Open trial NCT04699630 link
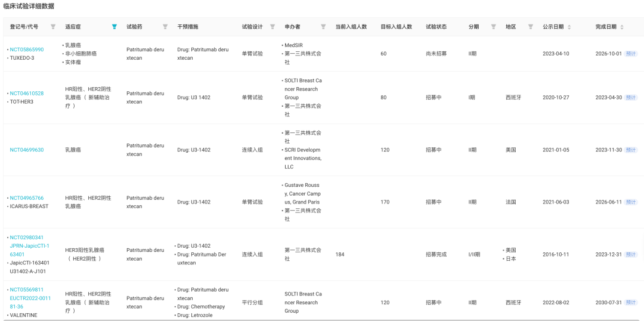The height and width of the screenshot is (321, 644). 27,150
